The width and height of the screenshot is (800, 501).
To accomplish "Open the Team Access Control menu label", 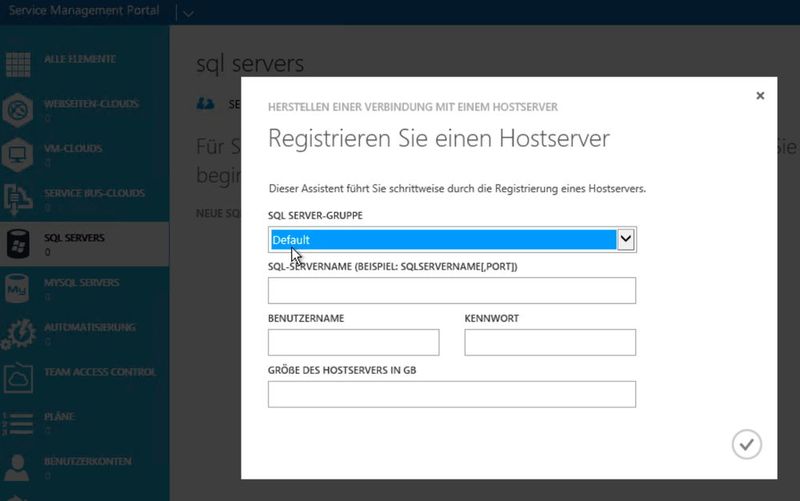I will 100,372.
